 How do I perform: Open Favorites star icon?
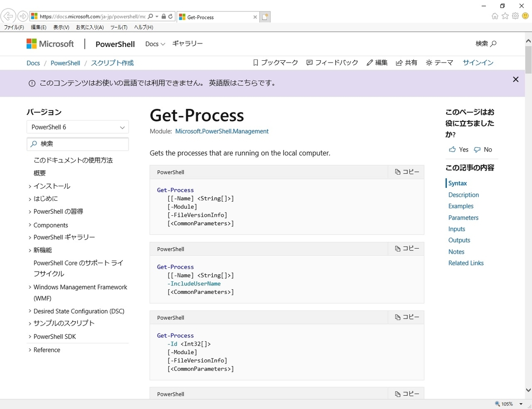click(505, 16)
